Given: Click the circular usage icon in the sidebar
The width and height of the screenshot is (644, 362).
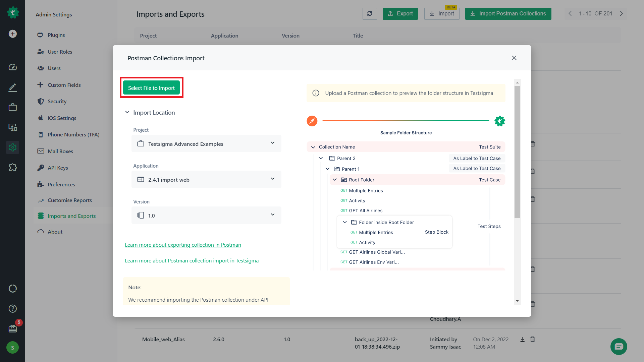Looking at the screenshot, I should 13,289.
